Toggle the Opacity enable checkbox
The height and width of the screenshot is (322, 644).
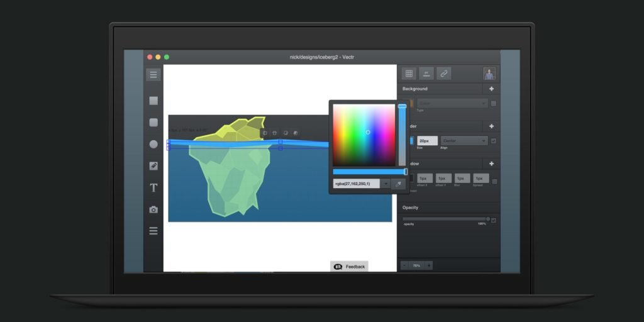tap(494, 220)
